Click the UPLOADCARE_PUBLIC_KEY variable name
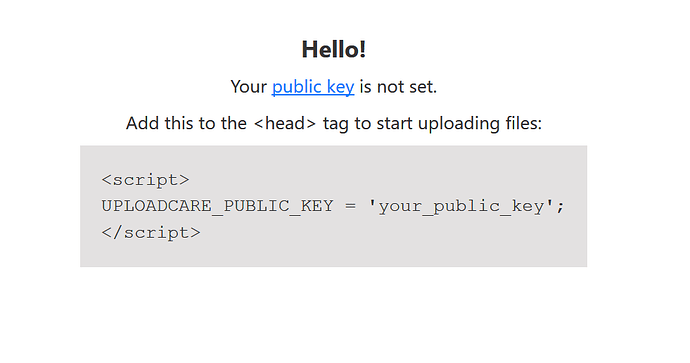The width and height of the screenshot is (690, 363). [217, 206]
